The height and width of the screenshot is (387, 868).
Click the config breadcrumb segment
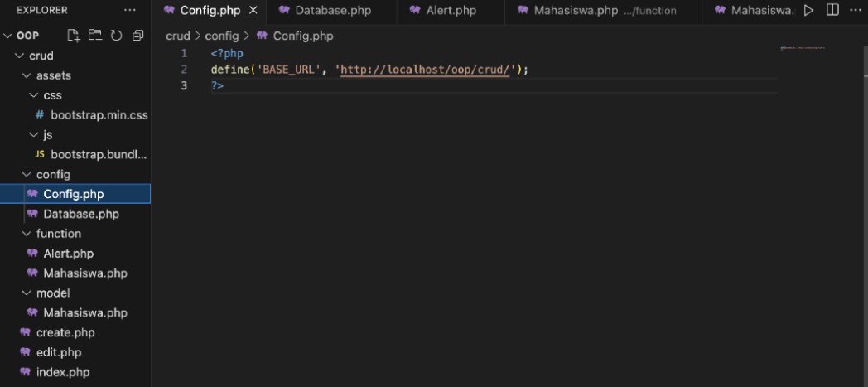coord(222,36)
